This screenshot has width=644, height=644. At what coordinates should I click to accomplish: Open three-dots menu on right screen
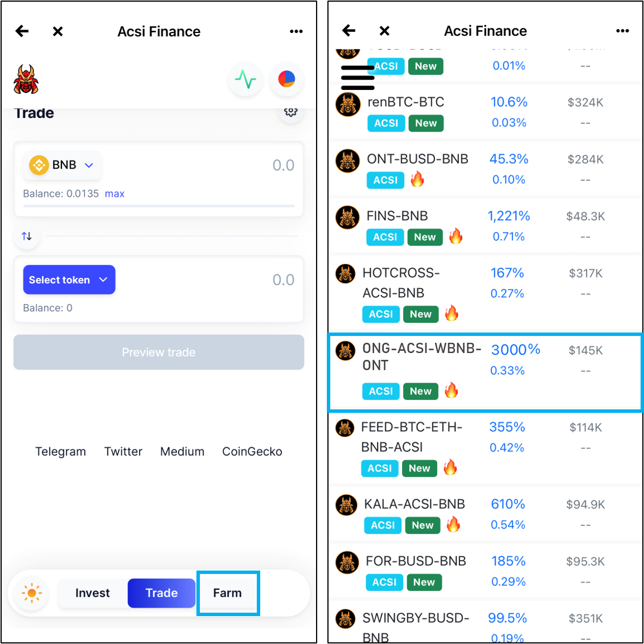tap(622, 31)
